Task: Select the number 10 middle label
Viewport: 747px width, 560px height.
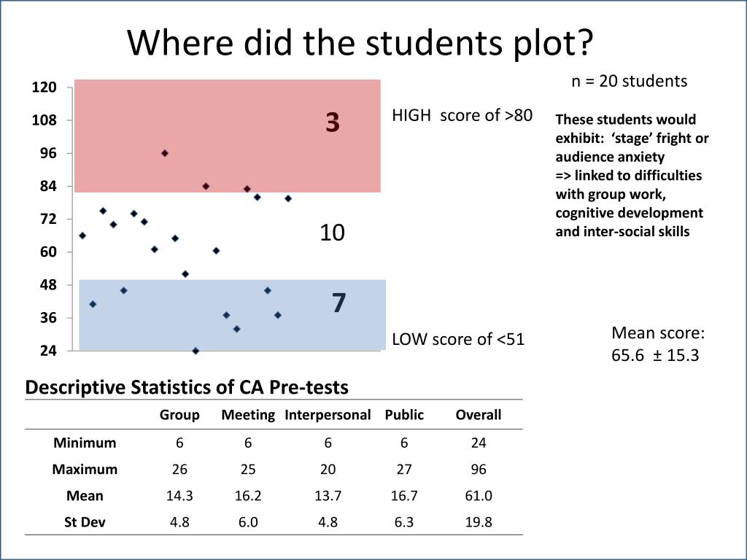Action: click(x=332, y=233)
